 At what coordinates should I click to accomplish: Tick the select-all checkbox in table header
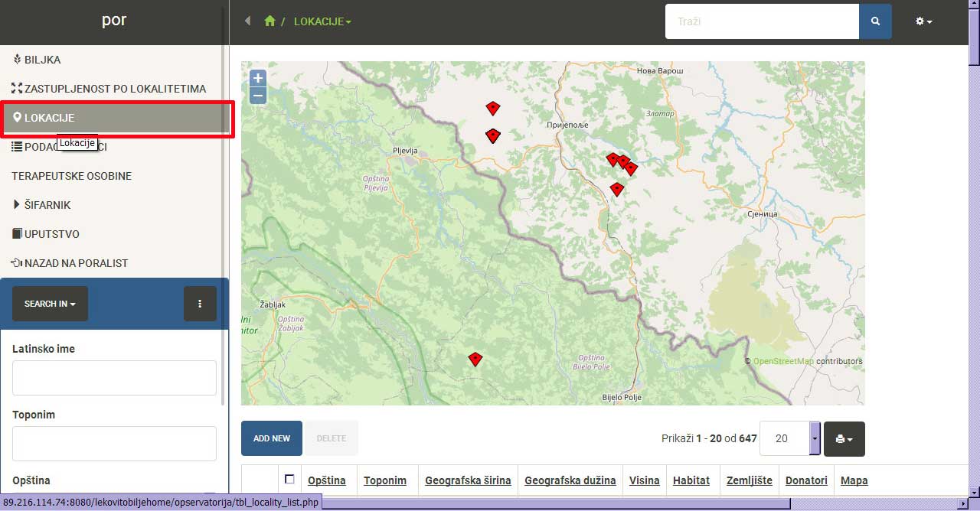pyautogui.click(x=289, y=480)
